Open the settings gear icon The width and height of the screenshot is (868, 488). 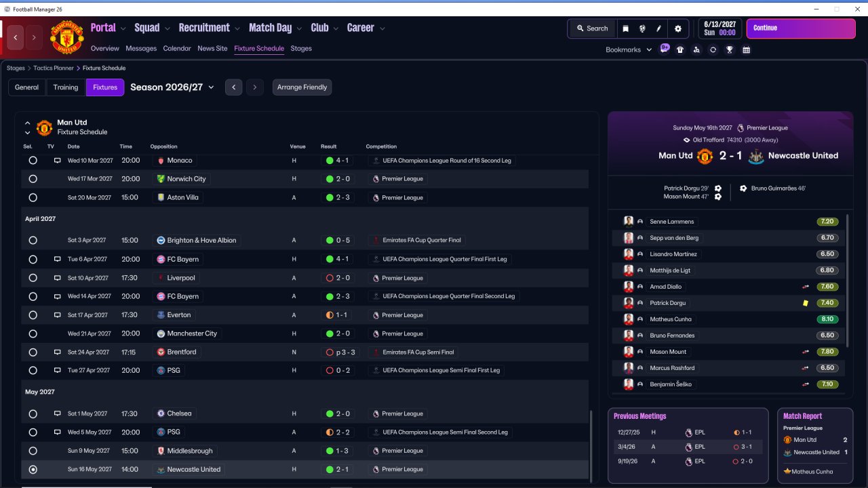coord(678,28)
